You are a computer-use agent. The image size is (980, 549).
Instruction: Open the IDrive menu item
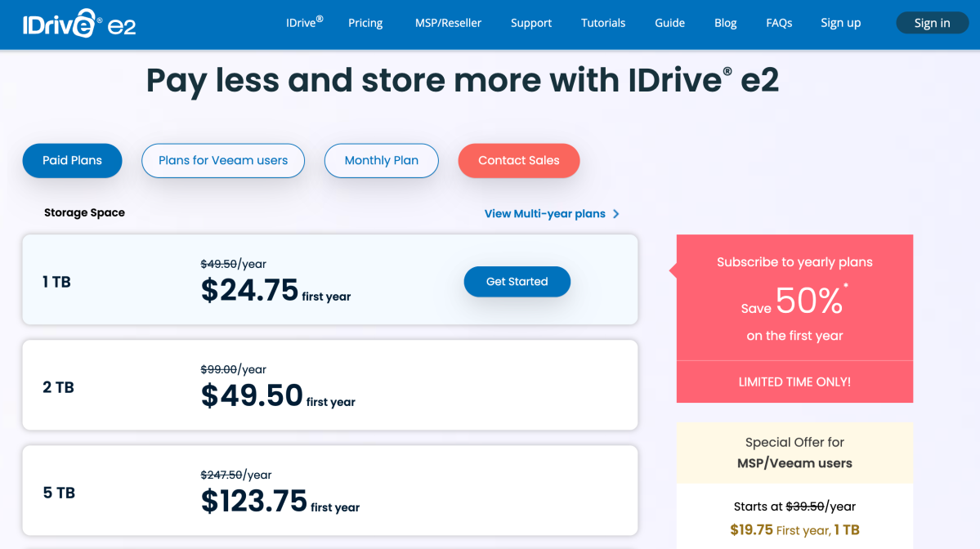pyautogui.click(x=304, y=23)
